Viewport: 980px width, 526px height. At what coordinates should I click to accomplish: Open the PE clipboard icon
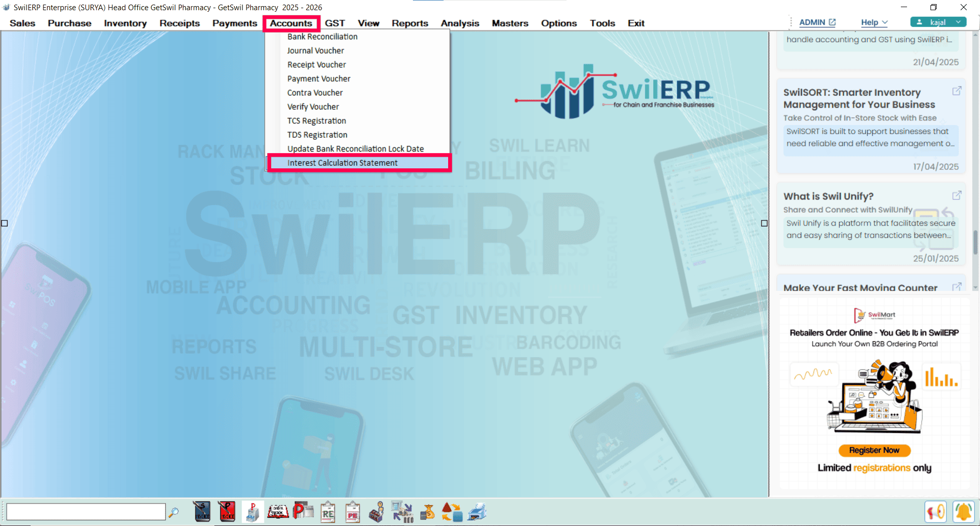tap(353, 512)
